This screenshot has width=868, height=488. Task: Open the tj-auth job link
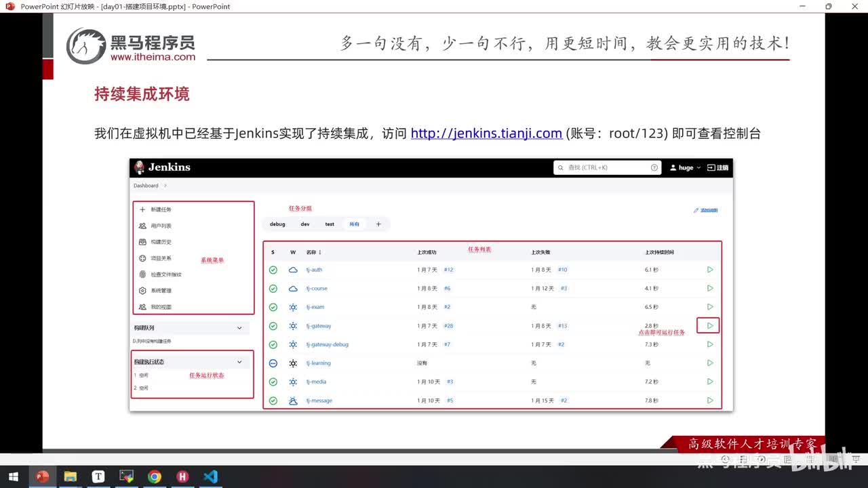coord(314,270)
